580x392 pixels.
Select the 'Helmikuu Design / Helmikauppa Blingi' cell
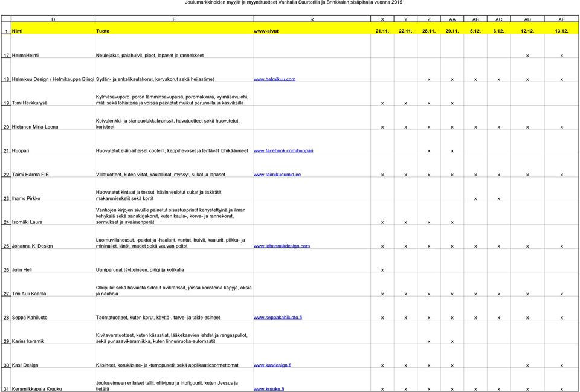click(53, 70)
